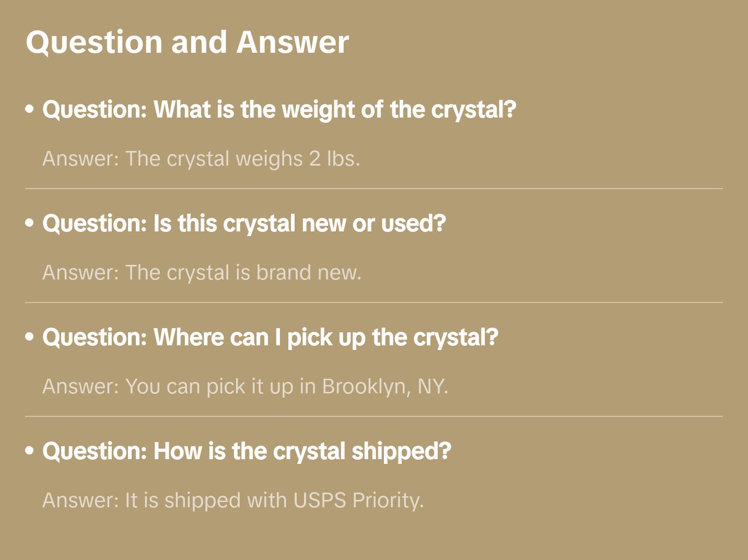
Task: Expand the "new or used" question
Action: click(x=244, y=224)
